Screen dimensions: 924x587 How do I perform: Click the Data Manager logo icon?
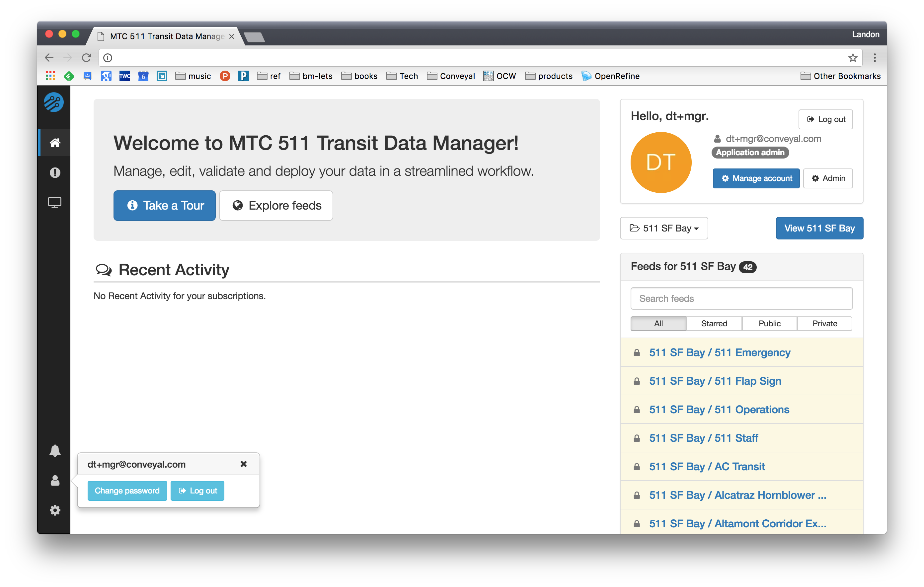[54, 102]
